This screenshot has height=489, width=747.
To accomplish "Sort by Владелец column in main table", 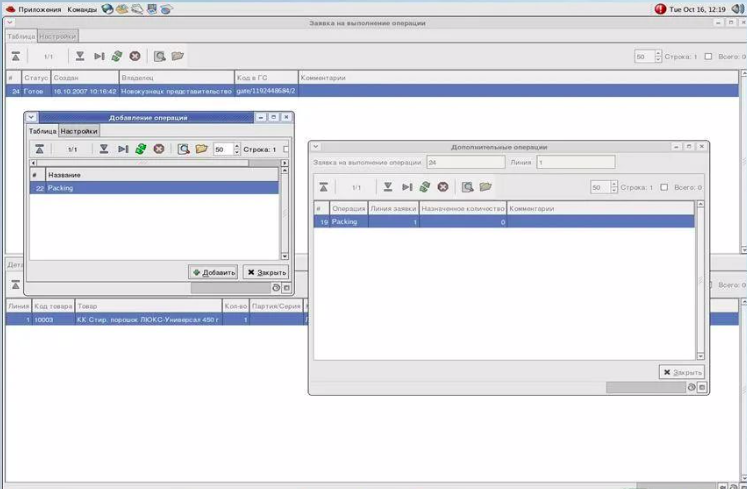I will tap(176, 78).
